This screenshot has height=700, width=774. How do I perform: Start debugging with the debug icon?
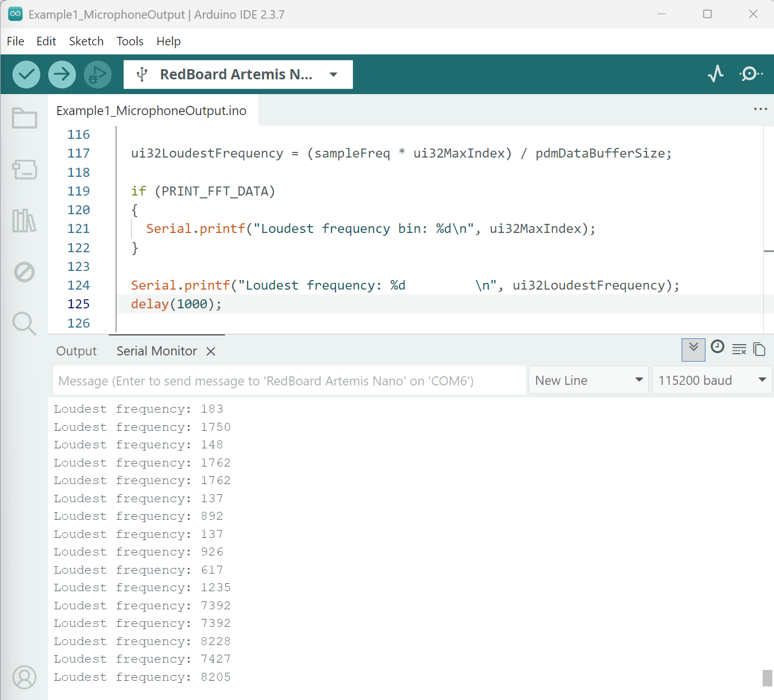point(97,74)
